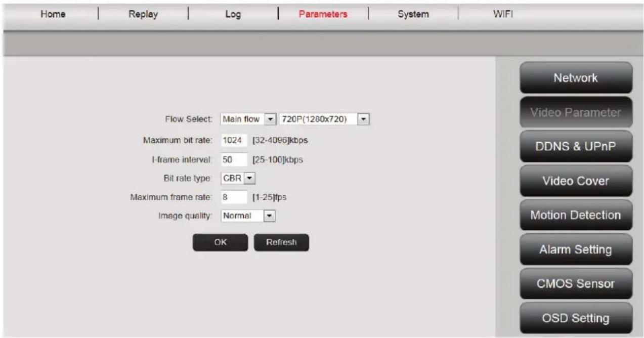Switch to the Replay tab
The width and height of the screenshot is (644, 338).
point(144,14)
